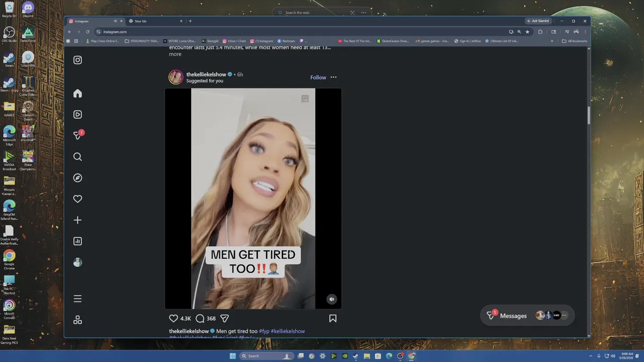The height and width of the screenshot is (362, 644).
Task: Open Inbox • Chats bookmark
Action: tap(234, 41)
